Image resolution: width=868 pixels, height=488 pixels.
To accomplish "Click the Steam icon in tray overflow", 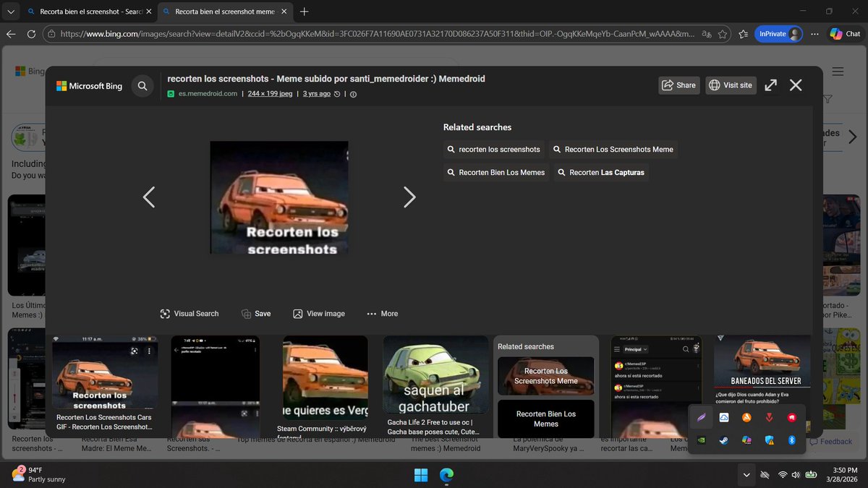I will [724, 440].
